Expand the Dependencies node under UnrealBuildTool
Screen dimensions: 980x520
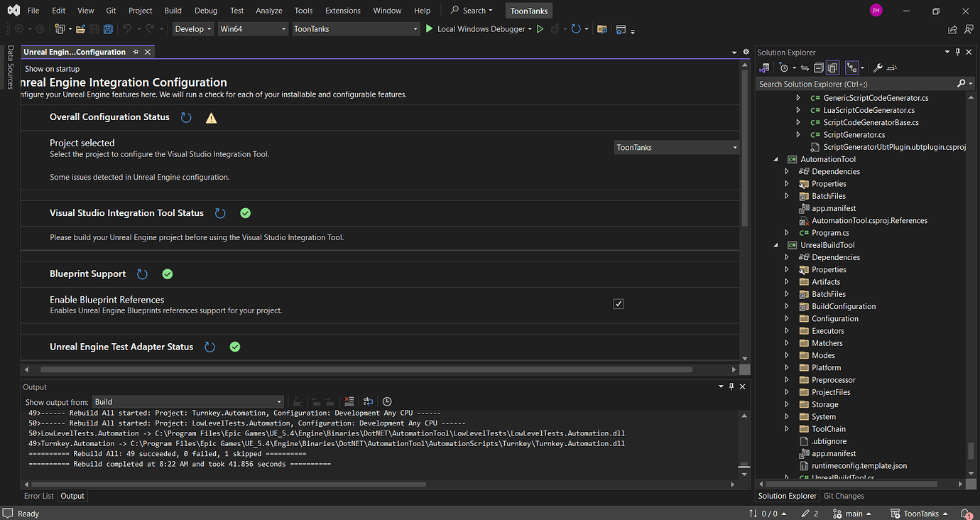pyautogui.click(x=786, y=256)
